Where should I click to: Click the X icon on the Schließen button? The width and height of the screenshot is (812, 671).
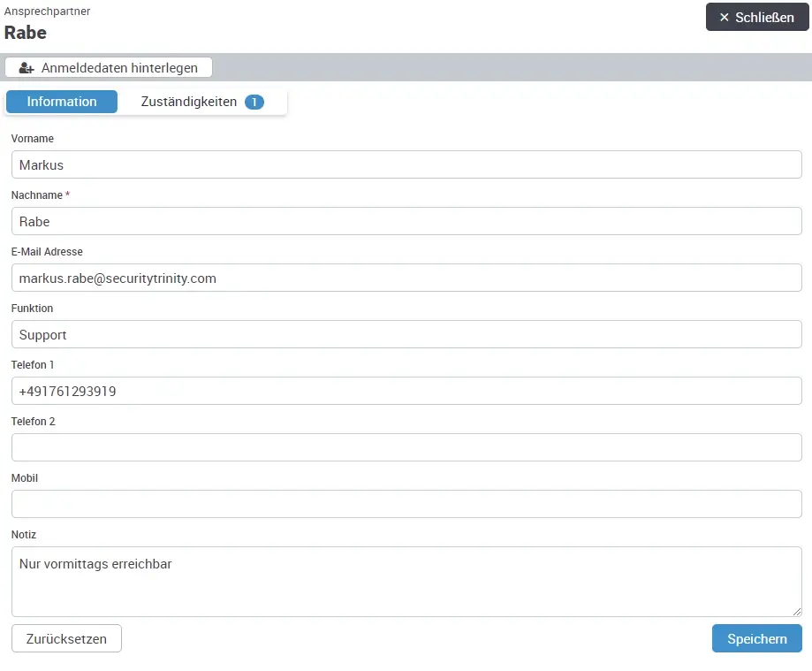pyautogui.click(x=725, y=18)
